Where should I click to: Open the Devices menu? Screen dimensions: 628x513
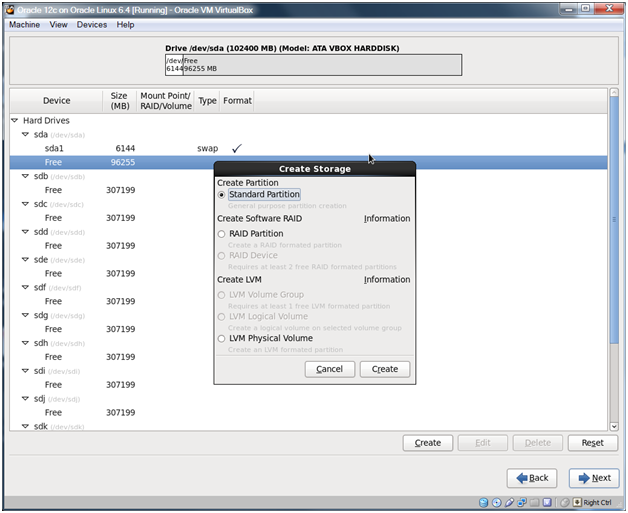(91, 25)
